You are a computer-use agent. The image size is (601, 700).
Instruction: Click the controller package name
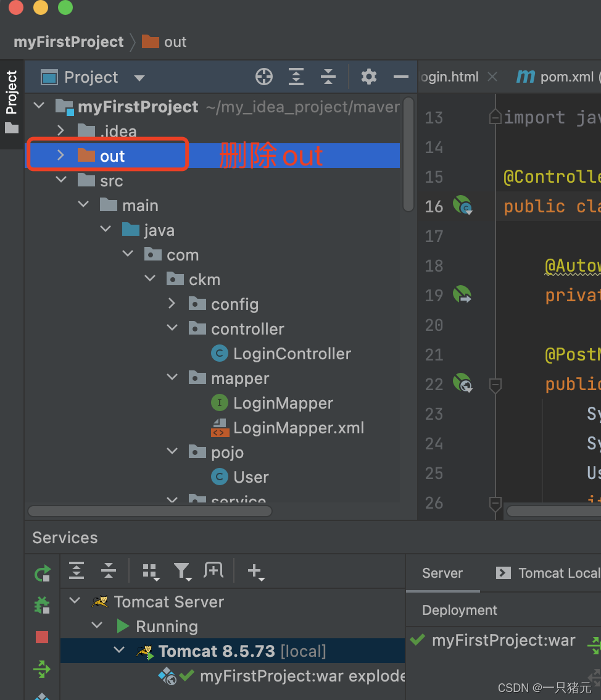click(x=247, y=329)
